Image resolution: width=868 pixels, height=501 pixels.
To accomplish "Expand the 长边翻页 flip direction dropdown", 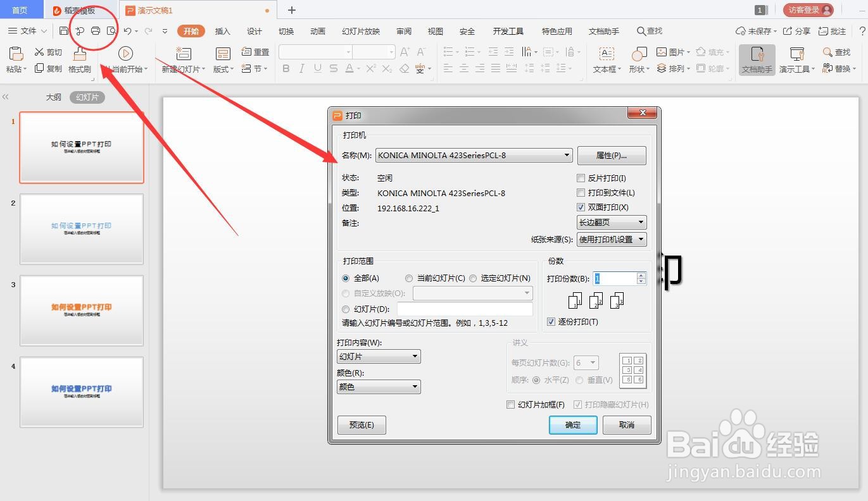I will coord(639,222).
